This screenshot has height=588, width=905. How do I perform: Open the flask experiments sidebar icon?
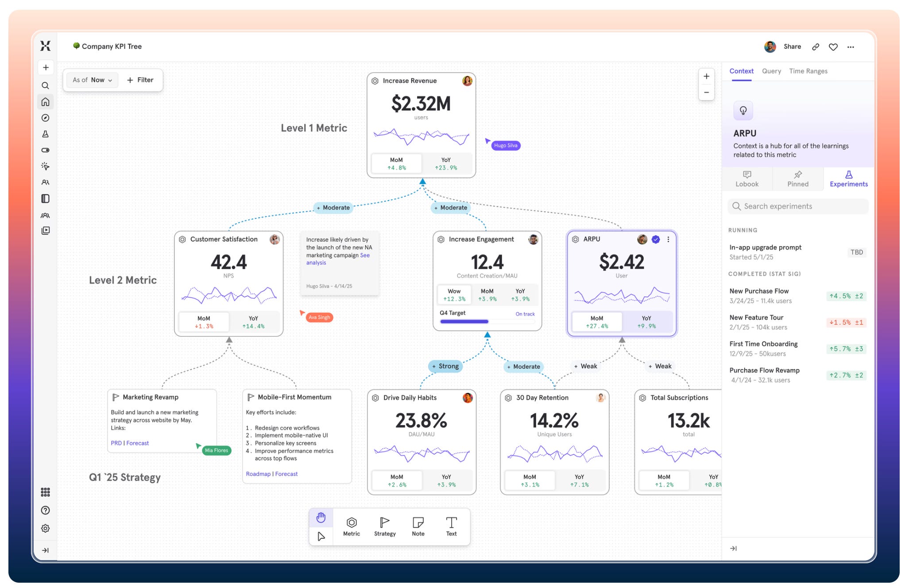coord(45,134)
